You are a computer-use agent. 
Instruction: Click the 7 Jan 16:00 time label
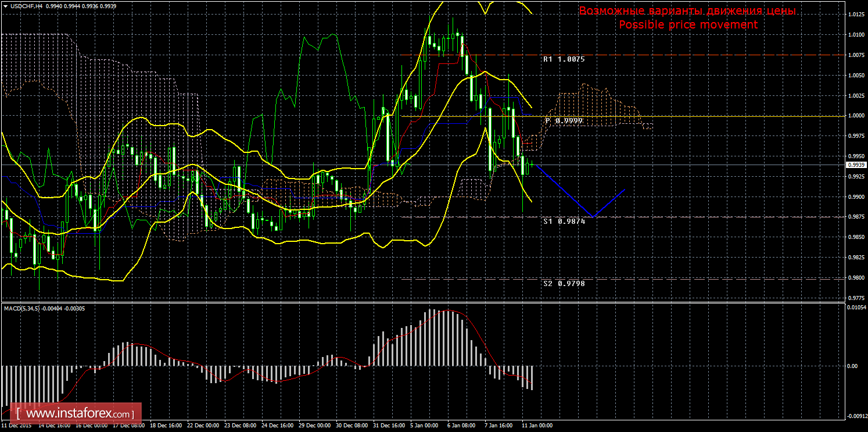[498, 426]
